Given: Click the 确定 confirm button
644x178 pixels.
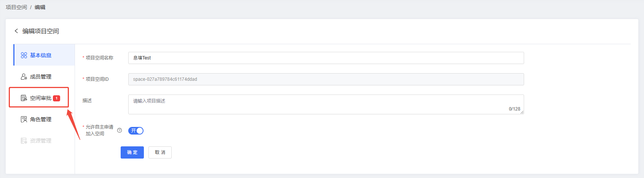Looking at the screenshot, I should point(132,152).
